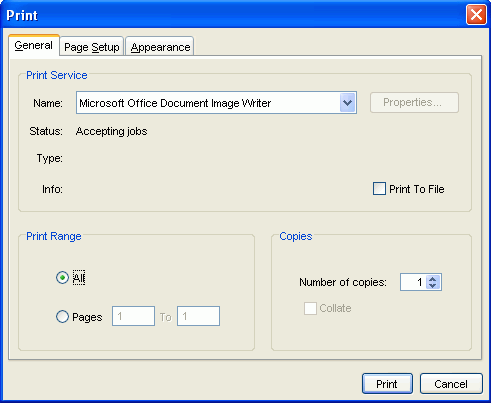This screenshot has height=403, width=491.
Task: Open the printer Name dropdown arrow
Action: (348, 103)
